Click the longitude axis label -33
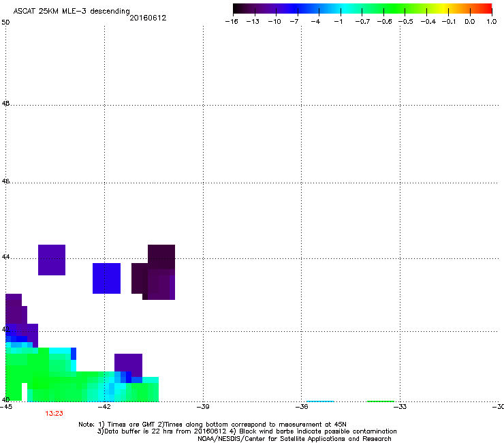The width and height of the screenshot is (504, 443). [x=400, y=407]
